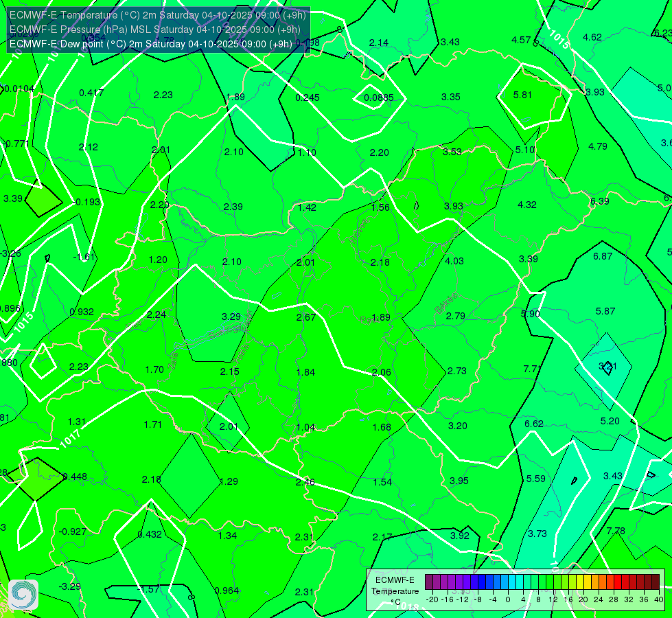Click the dew point value 2.79
Image resolution: width=672 pixels, height=618 pixels.
[456, 316]
